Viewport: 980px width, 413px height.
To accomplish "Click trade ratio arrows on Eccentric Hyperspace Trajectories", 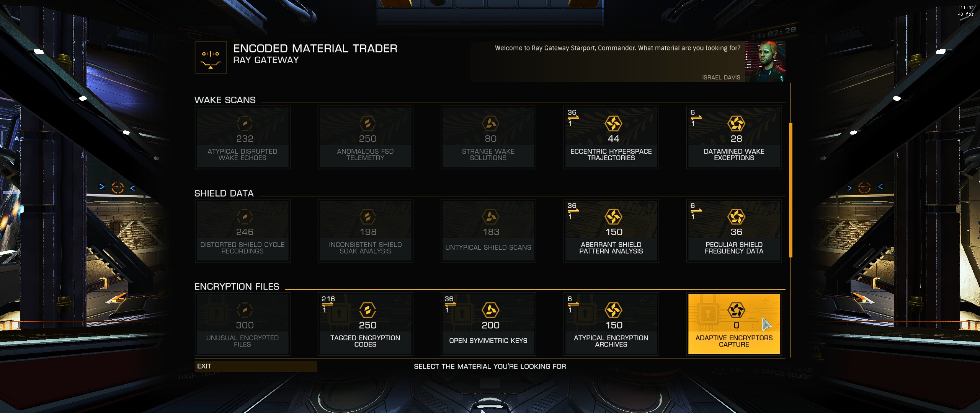I will coord(573,118).
